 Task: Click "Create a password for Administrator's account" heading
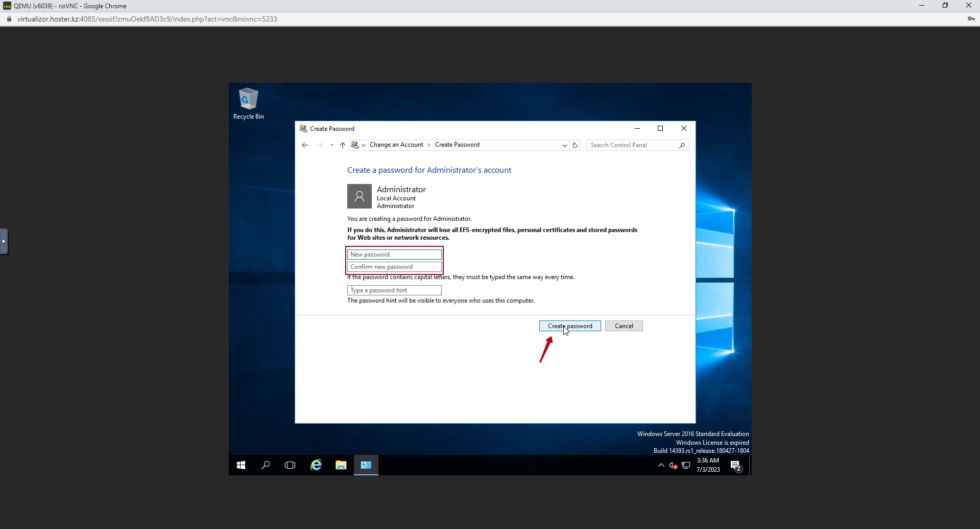coord(429,170)
